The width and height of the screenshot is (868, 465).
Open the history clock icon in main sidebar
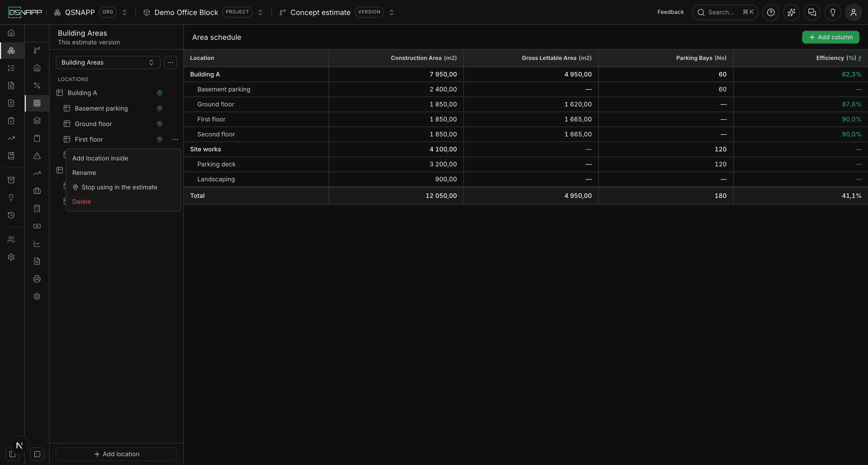pyautogui.click(x=11, y=215)
